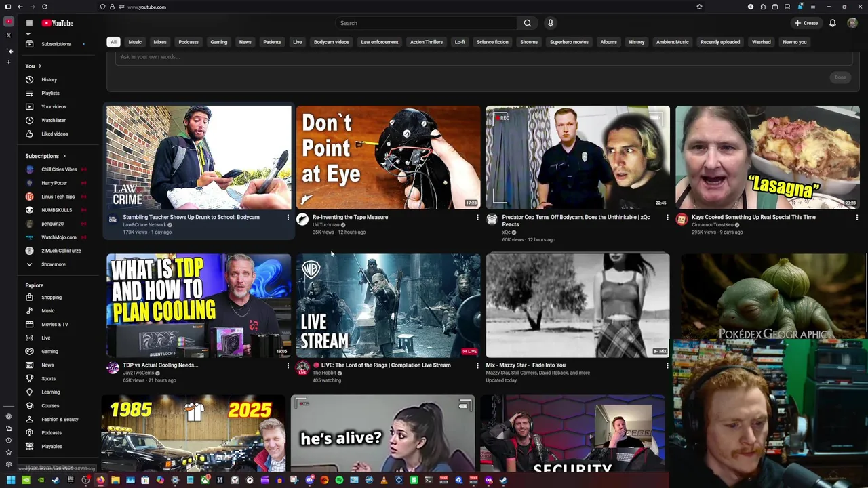Image resolution: width=868 pixels, height=488 pixels.
Task: Open options for Lord of the Rings live stream
Action: [477, 365]
